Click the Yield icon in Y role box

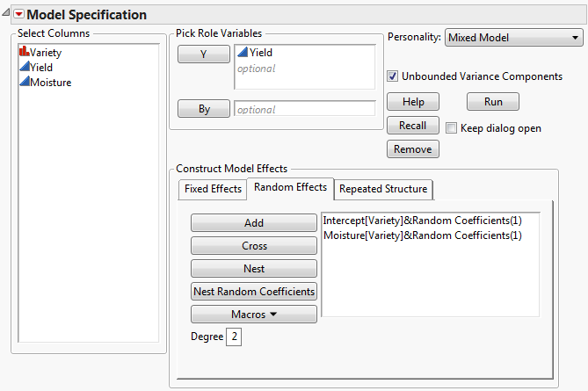pos(243,54)
